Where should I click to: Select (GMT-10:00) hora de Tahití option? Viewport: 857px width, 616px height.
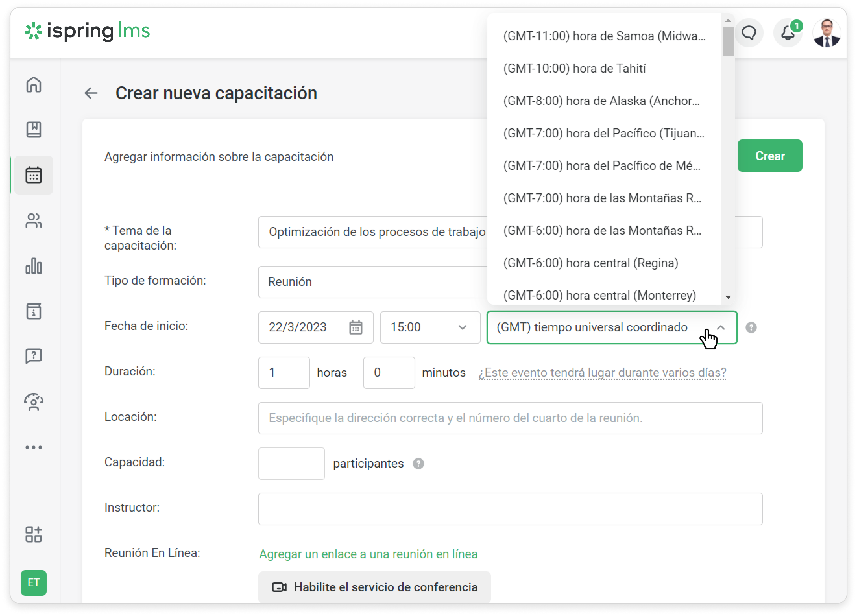tap(574, 68)
